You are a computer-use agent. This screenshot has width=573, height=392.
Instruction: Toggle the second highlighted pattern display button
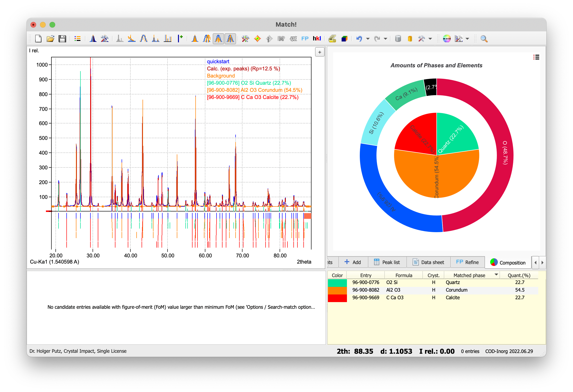point(230,39)
